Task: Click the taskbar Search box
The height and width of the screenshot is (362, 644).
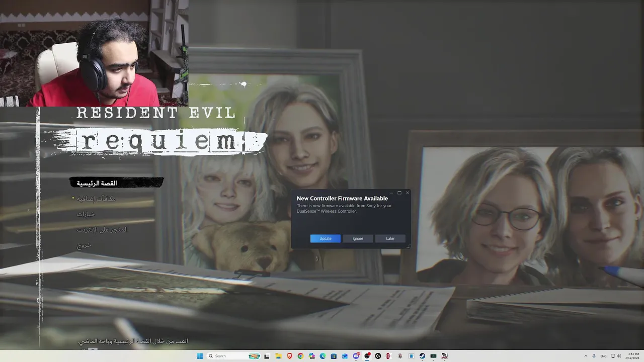Action: coord(233,356)
